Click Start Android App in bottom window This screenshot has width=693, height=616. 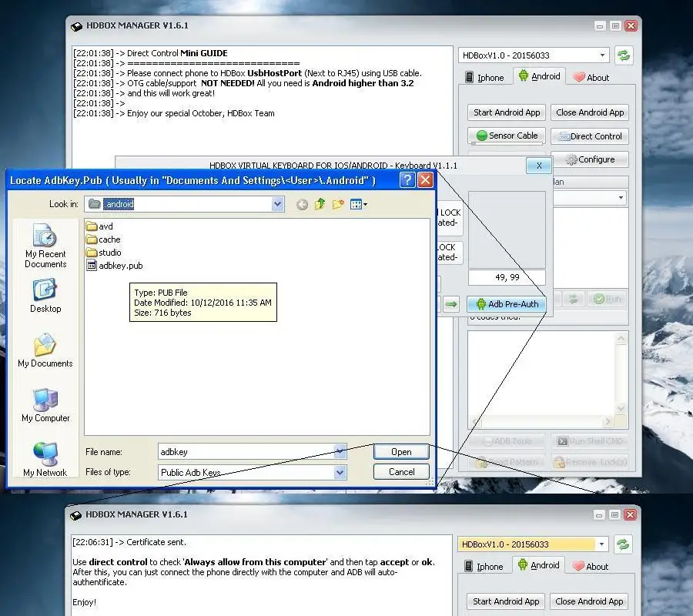pyautogui.click(x=506, y=601)
